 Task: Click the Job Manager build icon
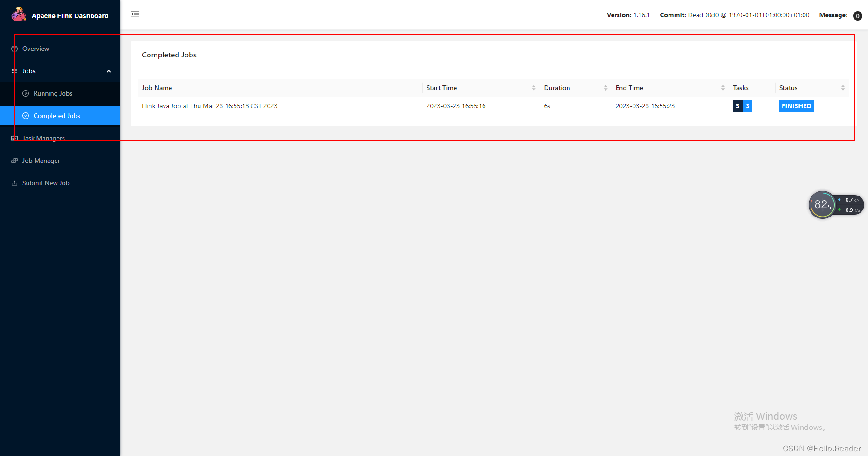click(x=14, y=161)
